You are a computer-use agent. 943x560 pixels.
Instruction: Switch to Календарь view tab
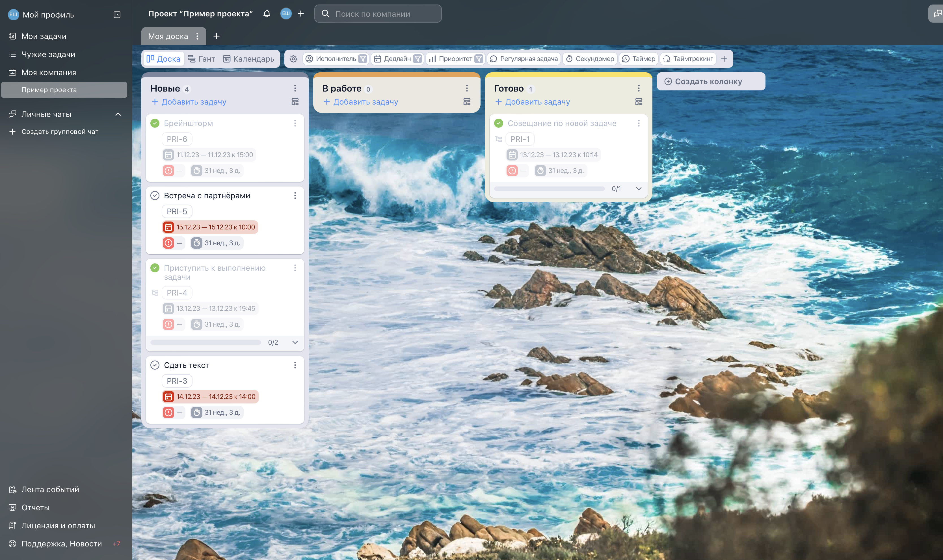[x=248, y=59]
